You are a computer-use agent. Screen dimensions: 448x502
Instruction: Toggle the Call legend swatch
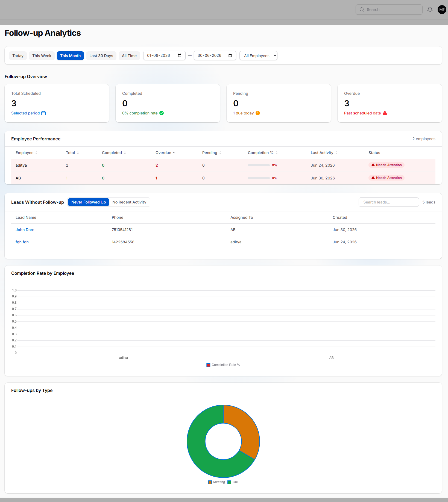pos(229,482)
